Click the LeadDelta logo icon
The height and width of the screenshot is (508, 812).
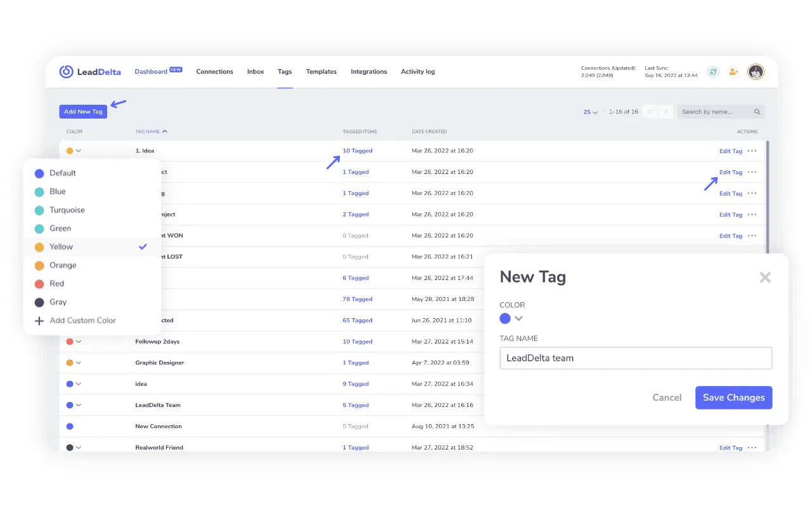(66, 72)
